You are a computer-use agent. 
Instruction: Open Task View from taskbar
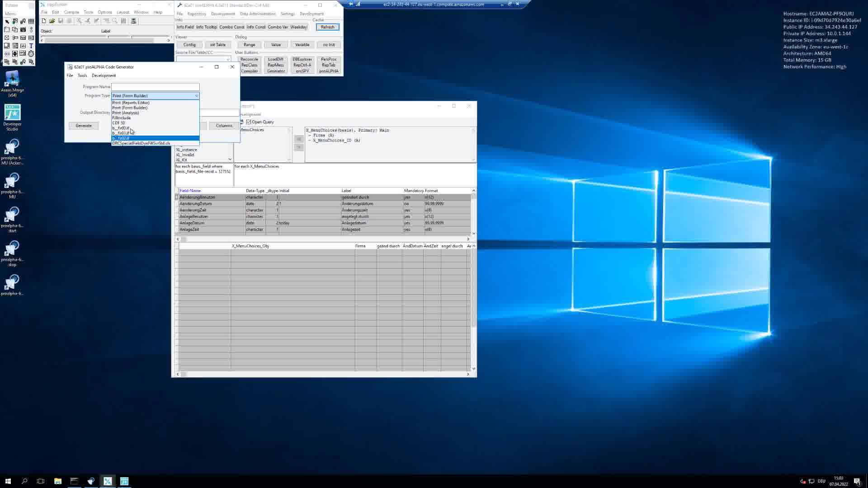coord(41,481)
